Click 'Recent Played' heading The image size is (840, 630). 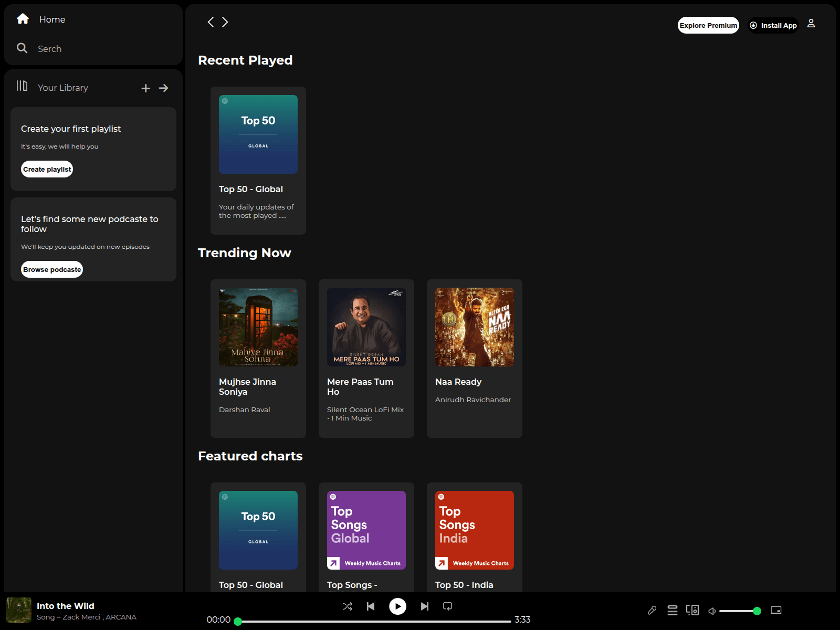click(x=245, y=60)
